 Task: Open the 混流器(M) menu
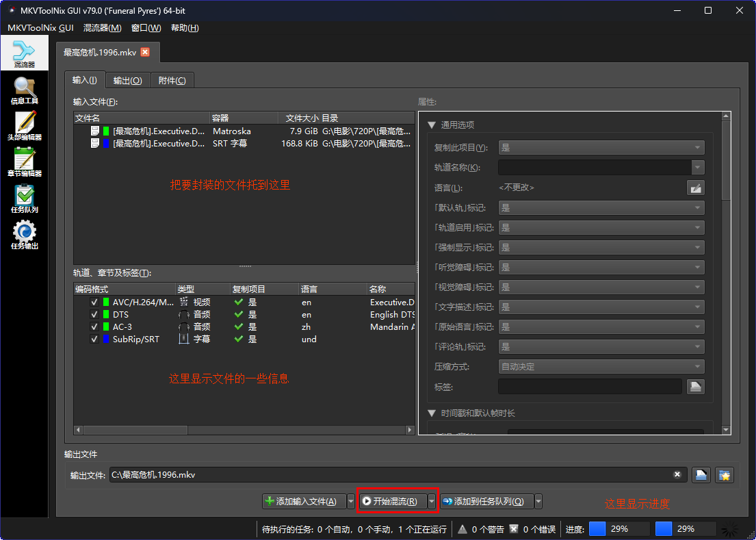pos(102,28)
